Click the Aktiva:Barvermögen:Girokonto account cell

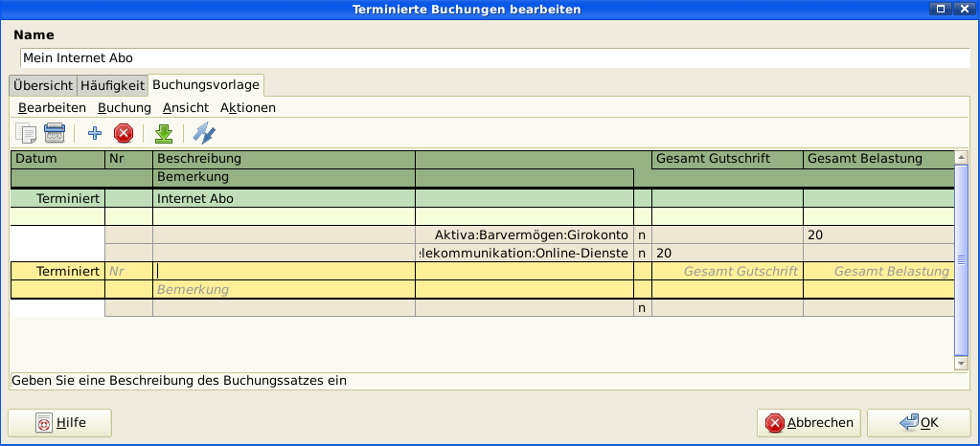click(x=524, y=234)
